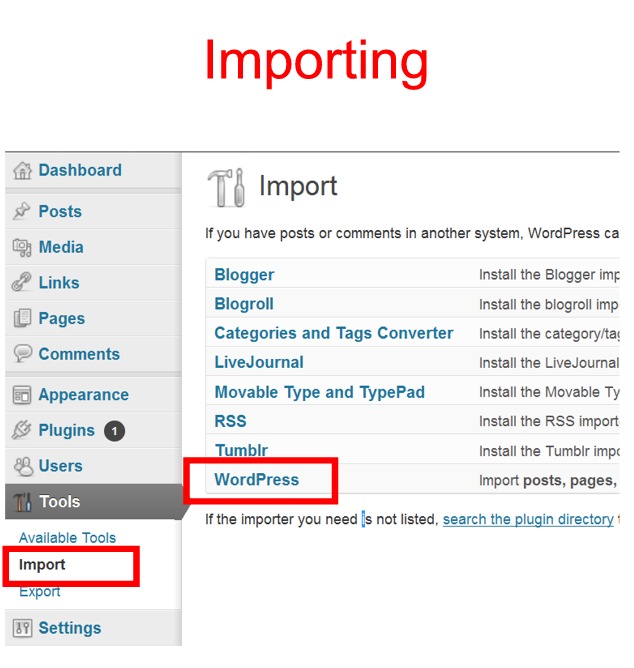Click the Media camera icon
Viewport: 634px width, 668px height.
pos(22,248)
